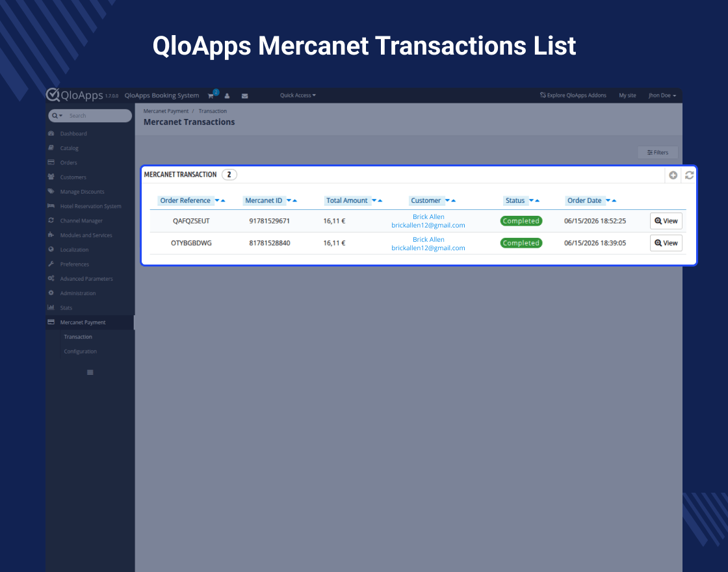Open the Transaction submenu item
728x572 pixels.
point(78,337)
